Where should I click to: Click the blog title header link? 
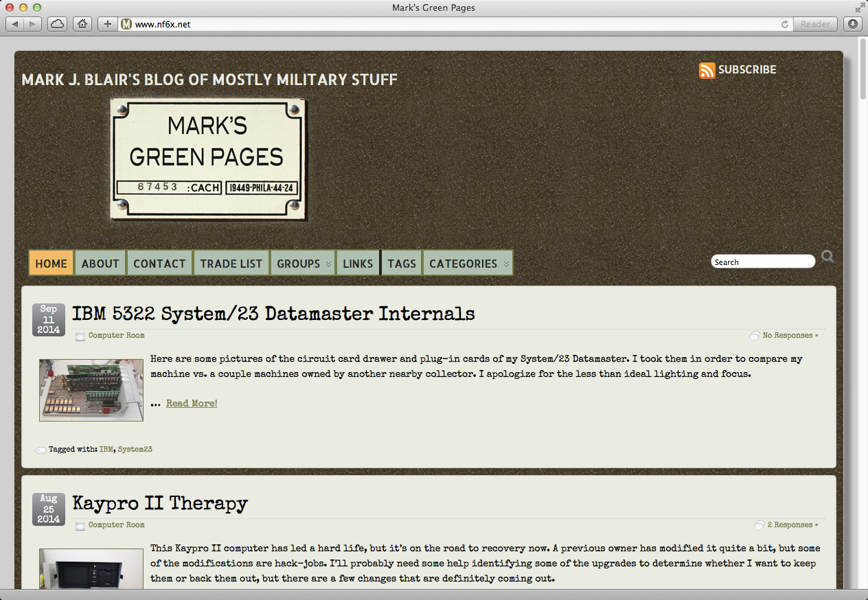click(209, 80)
